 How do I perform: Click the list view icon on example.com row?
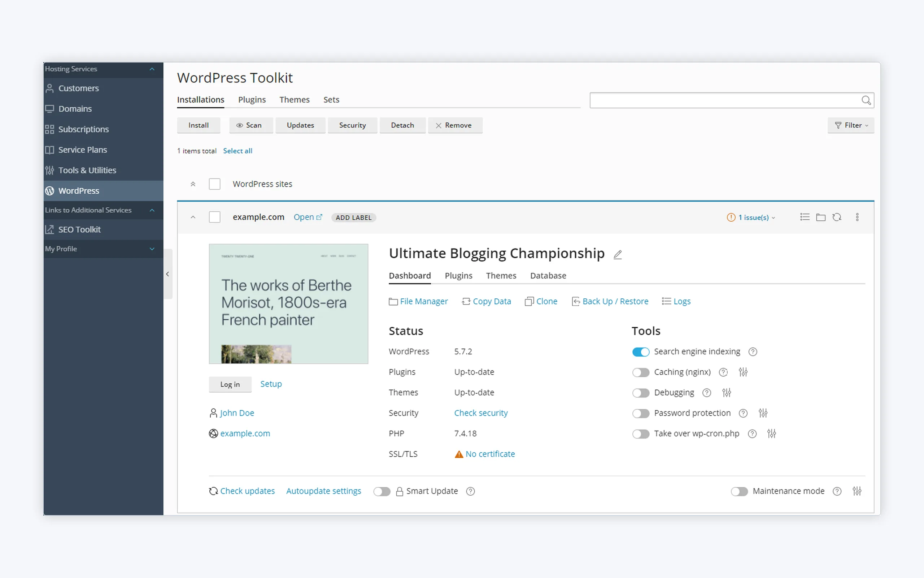[x=805, y=217]
